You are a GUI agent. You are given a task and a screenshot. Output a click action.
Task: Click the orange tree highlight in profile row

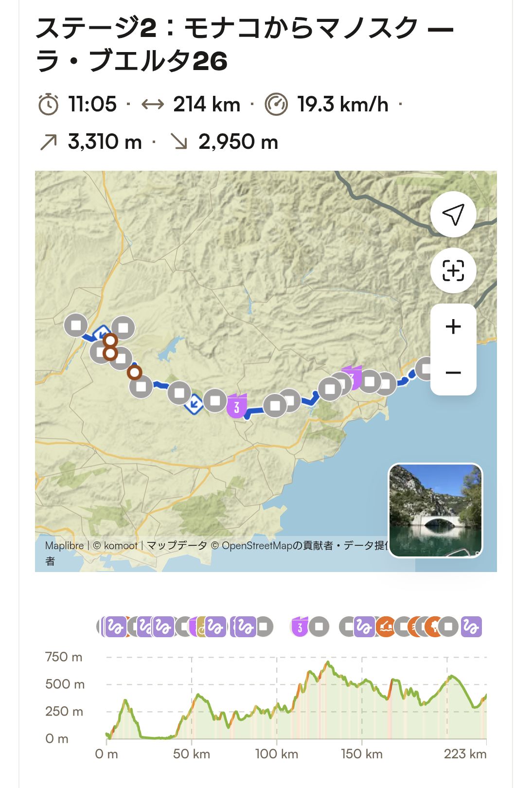[x=433, y=627]
